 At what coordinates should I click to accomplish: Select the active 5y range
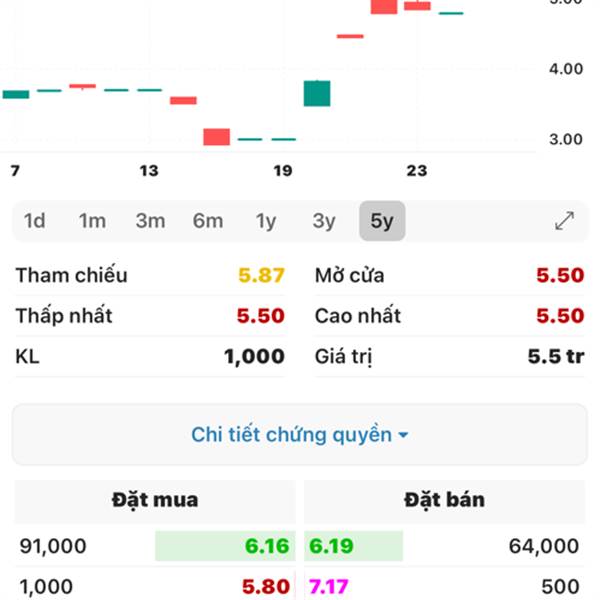(382, 221)
